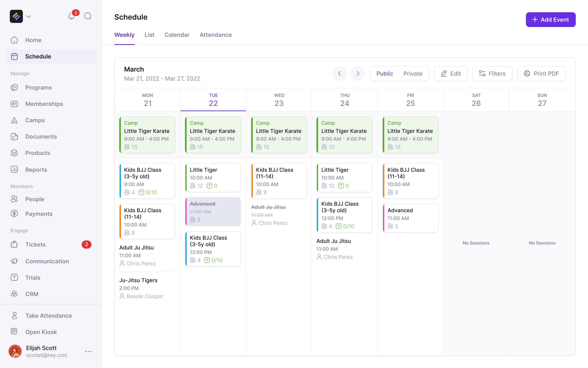Viewport: 588px width, 368px height.
Task: Click the Trials icon in sidebar
Action: point(14,277)
